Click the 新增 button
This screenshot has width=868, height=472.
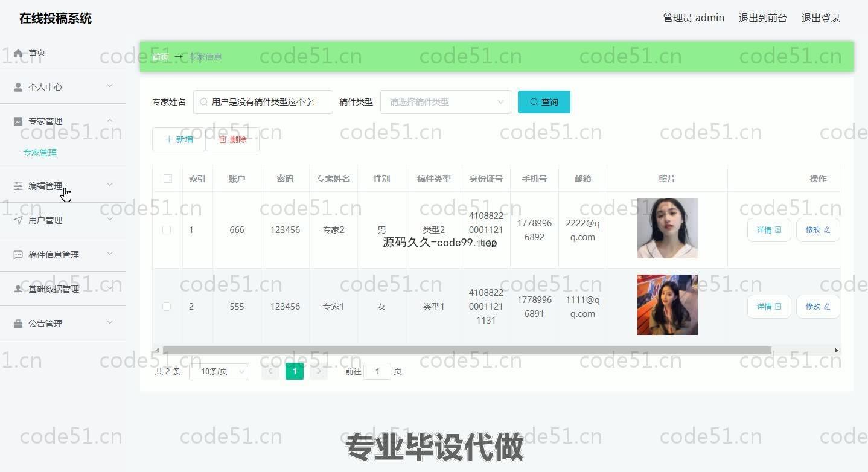pyautogui.click(x=179, y=139)
